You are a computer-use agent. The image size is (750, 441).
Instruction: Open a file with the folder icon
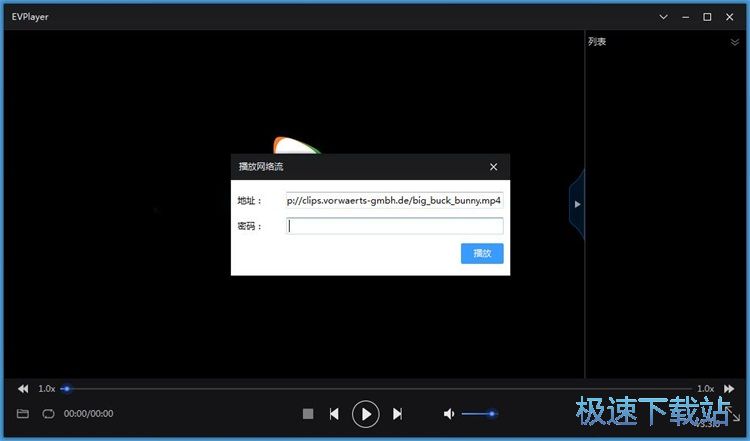(22, 413)
